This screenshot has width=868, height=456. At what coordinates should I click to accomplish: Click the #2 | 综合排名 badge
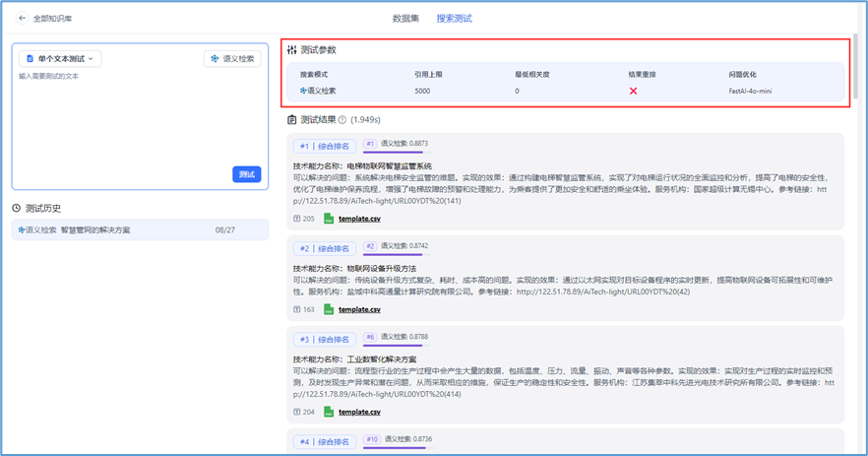325,249
